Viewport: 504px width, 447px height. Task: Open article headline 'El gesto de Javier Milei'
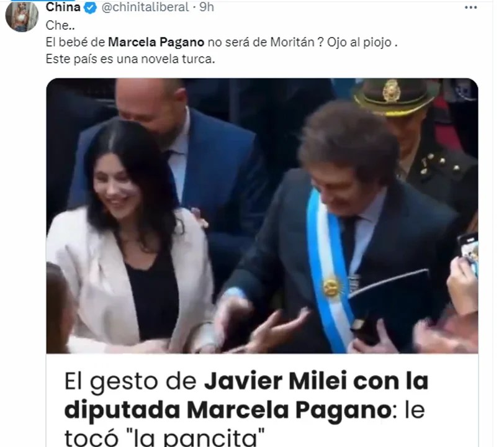pyautogui.click(x=246, y=381)
